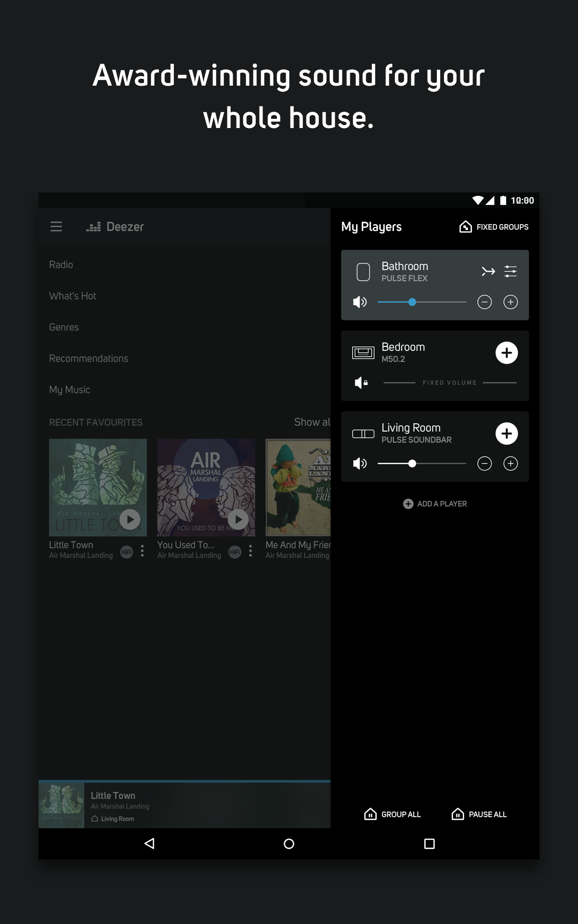This screenshot has width=578, height=924.
Task: Tap Group All button
Action: coord(392,814)
